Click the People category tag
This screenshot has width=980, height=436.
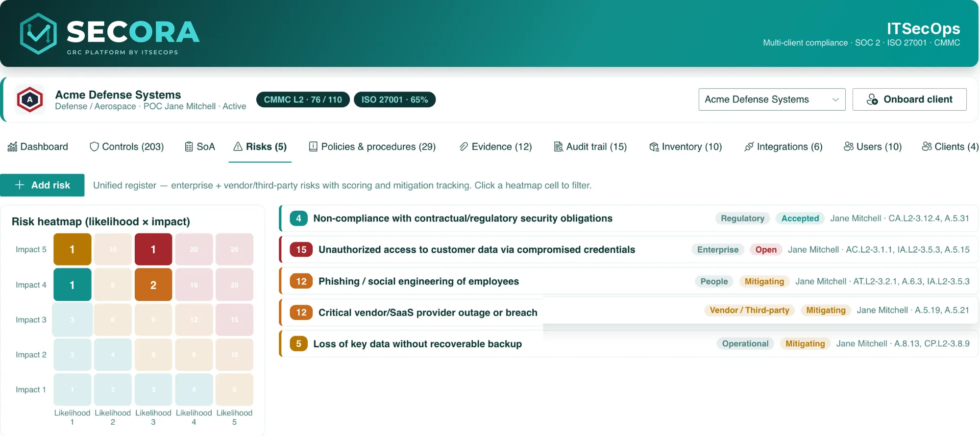(x=714, y=281)
